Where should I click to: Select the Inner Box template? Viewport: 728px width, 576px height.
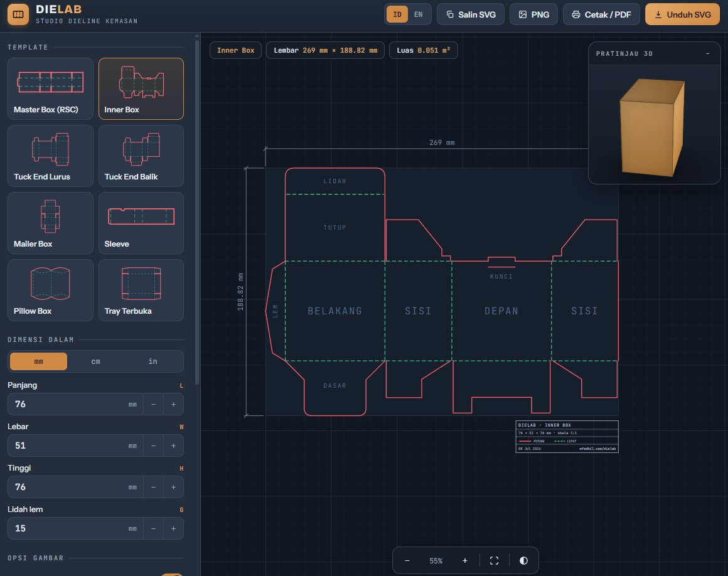tap(141, 88)
